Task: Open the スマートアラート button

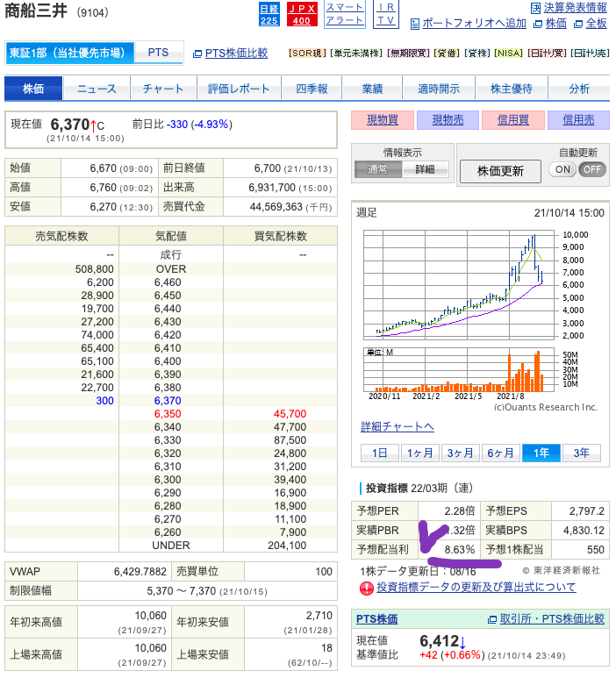Action: (x=345, y=14)
